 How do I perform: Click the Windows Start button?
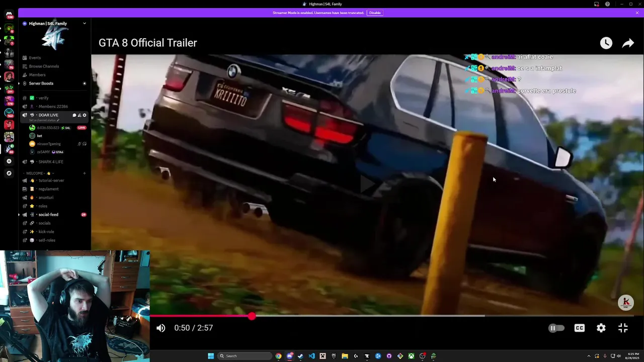(211, 356)
